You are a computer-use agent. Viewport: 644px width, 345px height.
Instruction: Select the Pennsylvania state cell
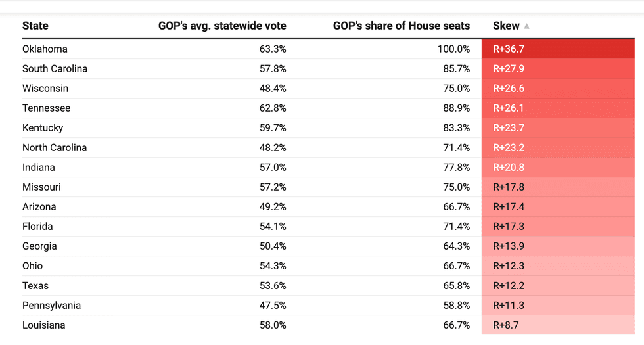click(x=51, y=305)
